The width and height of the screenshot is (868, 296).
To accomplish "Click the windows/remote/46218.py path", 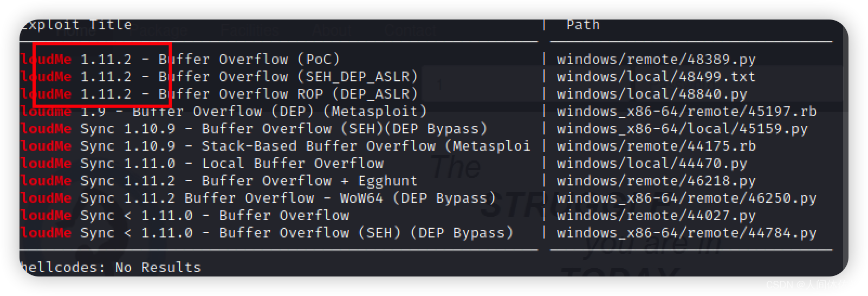I will coord(656,181).
